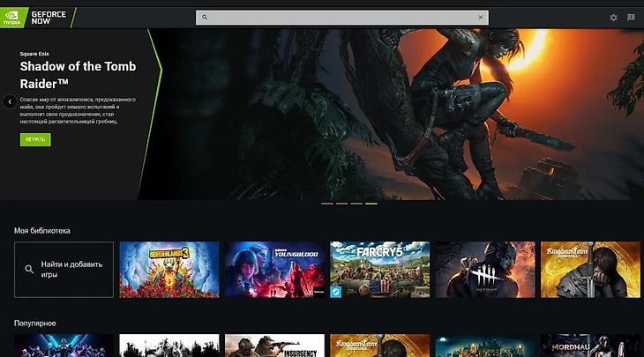This screenshot has height=357, width=644.
Task: Open the Dead by Daylight game tile
Action: (x=485, y=270)
